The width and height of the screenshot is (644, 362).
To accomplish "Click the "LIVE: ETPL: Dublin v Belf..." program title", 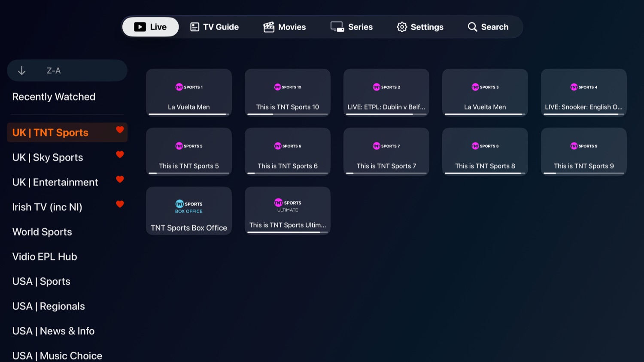I will [x=386, y=107].
